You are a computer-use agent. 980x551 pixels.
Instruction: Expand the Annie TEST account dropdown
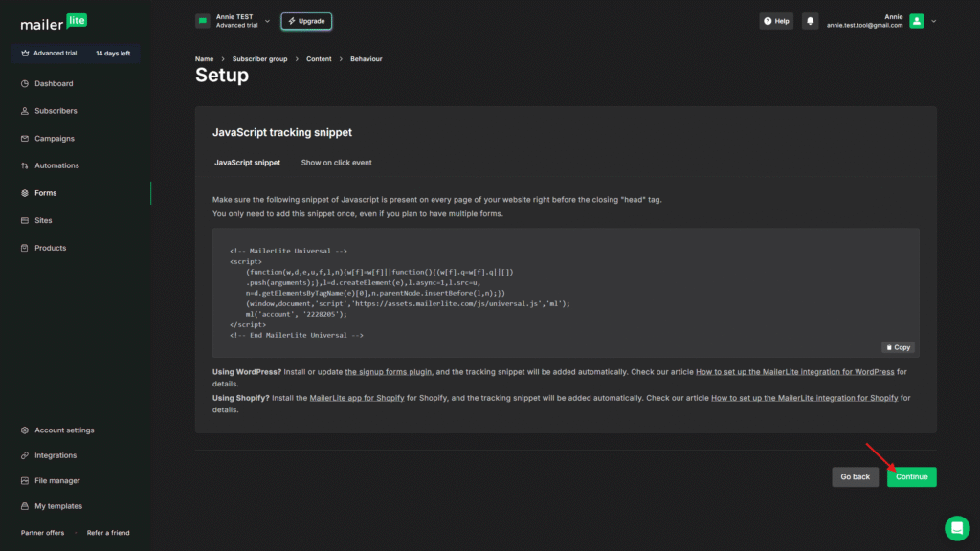point(267,21)
